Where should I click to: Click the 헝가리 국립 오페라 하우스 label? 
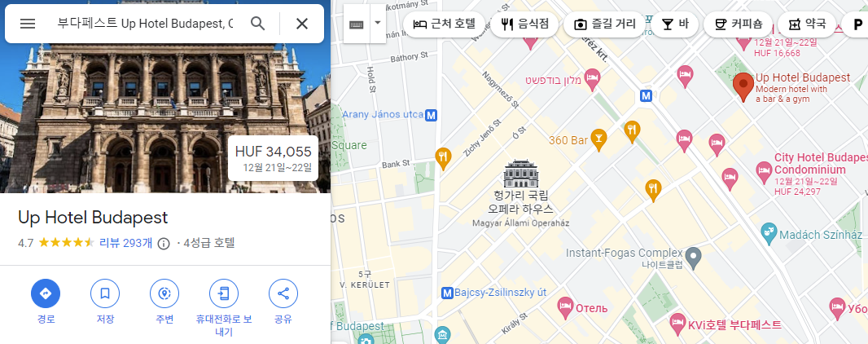tap(520, 201)
